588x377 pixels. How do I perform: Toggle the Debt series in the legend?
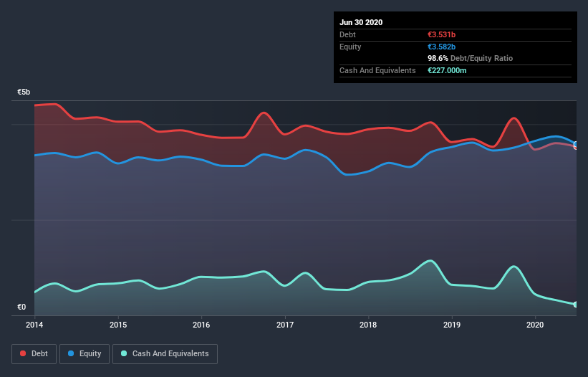34,354
